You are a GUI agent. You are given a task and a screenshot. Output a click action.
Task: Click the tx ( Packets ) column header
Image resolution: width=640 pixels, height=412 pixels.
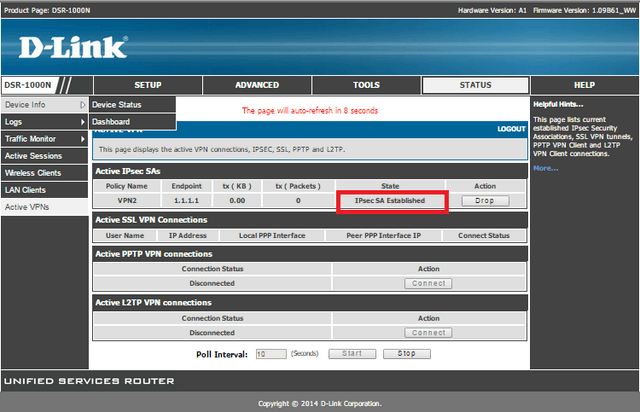click(x=298, y=186)
